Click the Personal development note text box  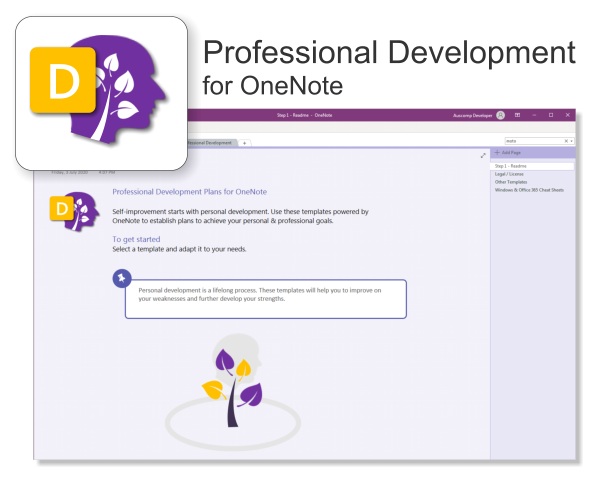266,299
